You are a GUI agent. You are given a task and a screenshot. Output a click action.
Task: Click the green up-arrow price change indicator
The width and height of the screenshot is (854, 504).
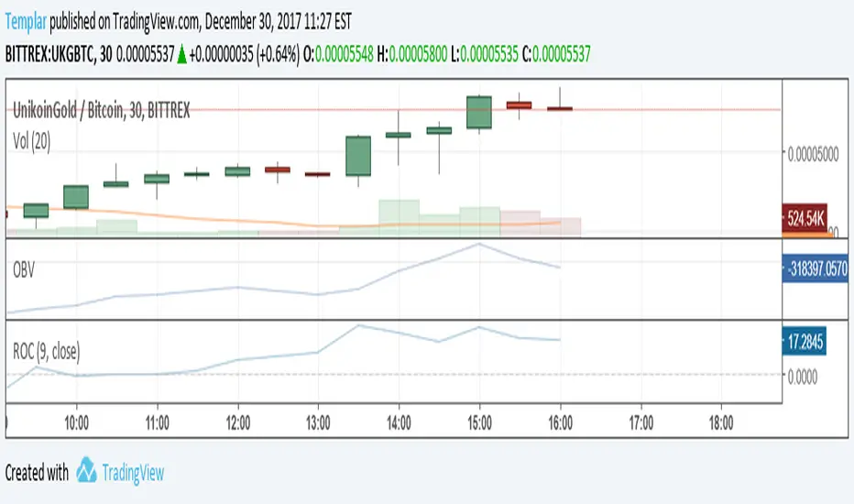[182, 54]
